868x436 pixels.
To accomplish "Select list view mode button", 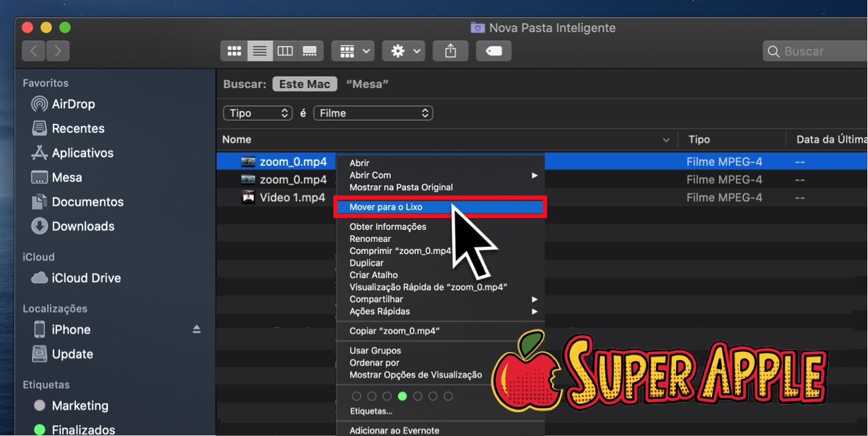I will (x=259, y=51).
